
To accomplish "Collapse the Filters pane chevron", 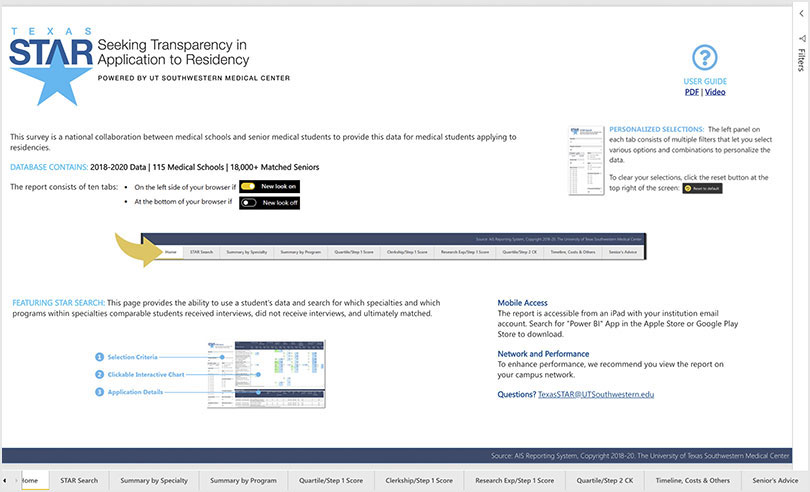I will (801, 14).
